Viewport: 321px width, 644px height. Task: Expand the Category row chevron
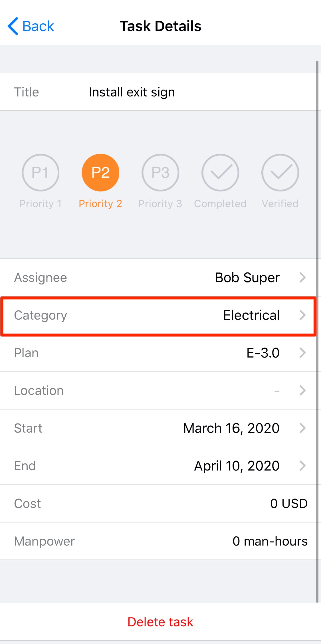coord(302,315)
